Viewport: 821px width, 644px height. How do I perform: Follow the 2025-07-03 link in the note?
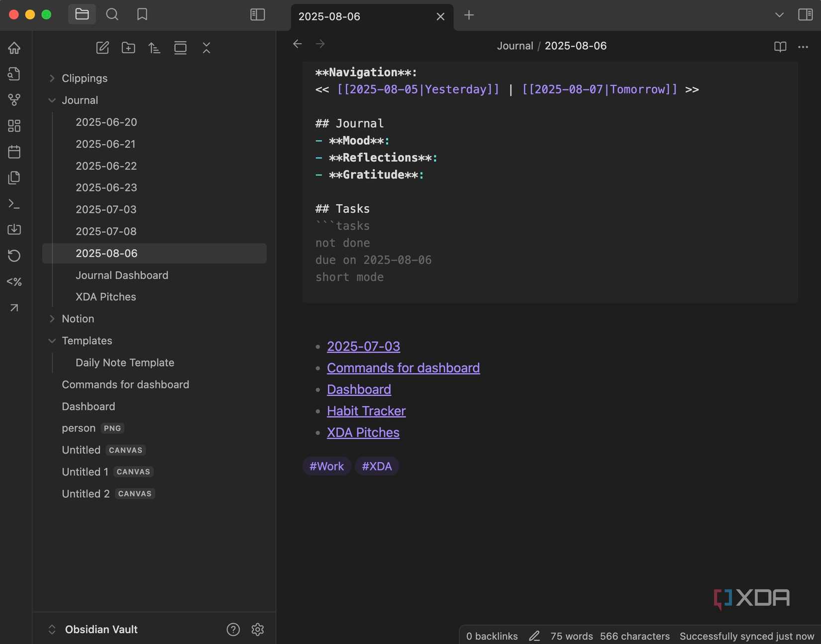click(363, 346)
